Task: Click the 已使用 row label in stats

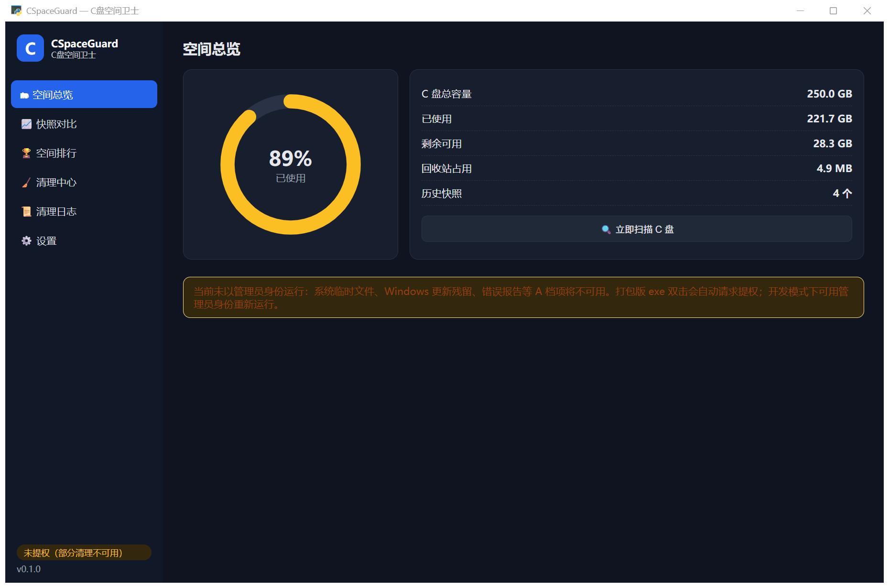Action: point(436,119)
